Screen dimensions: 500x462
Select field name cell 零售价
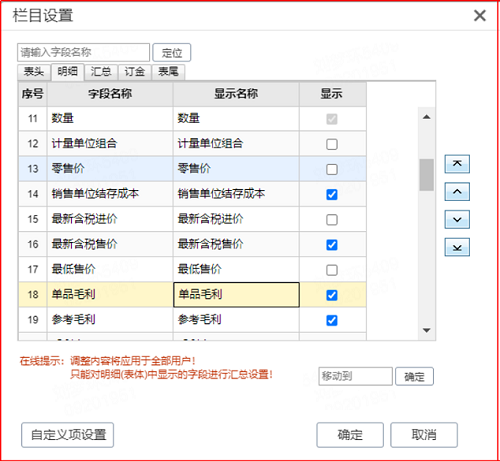[110, 169]
